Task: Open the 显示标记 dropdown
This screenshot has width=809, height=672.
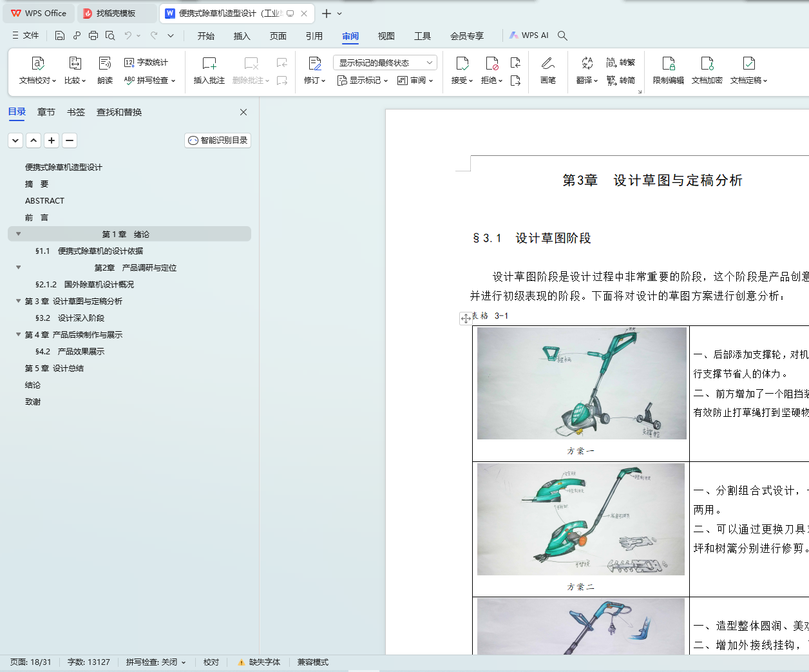Action: click(x=363, y=81)
